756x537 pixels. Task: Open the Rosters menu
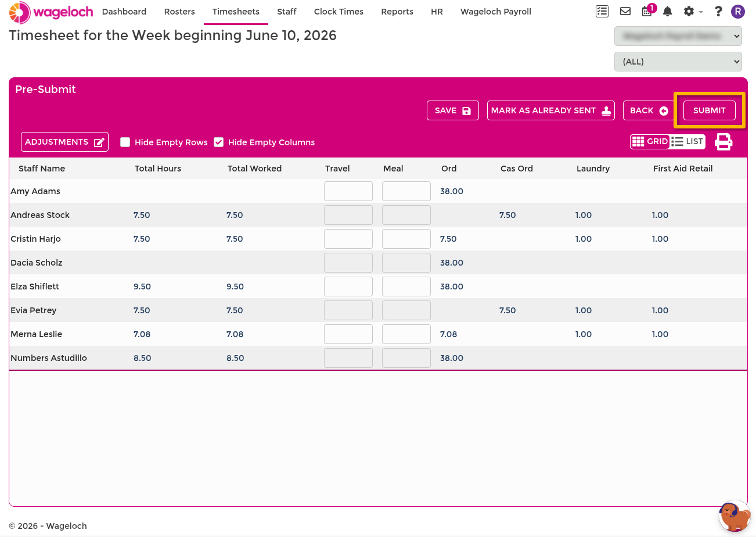click(179, 12)
